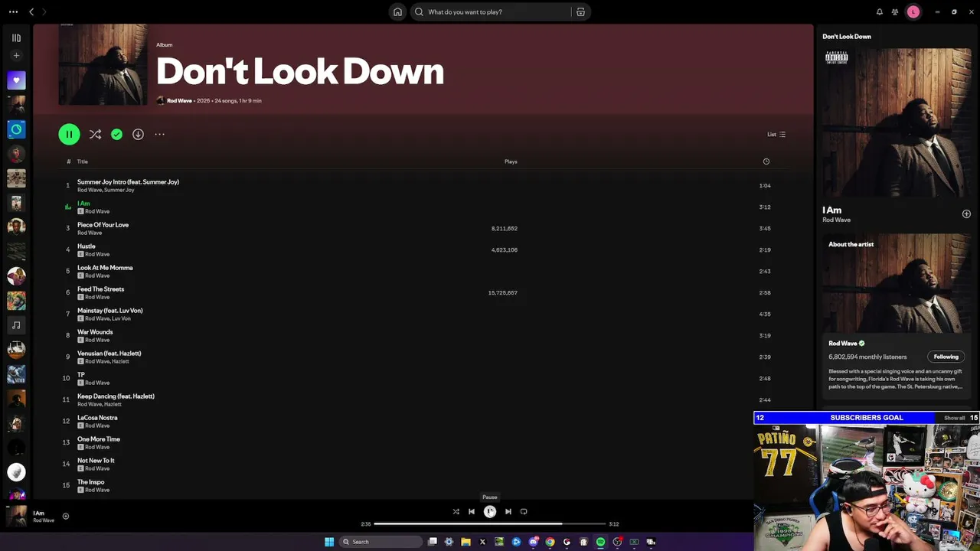Image resolution: width=980 pixels, height=551 pixels.
Task: Download the Don't Look Down album
Action: click(x=138, y=134)
